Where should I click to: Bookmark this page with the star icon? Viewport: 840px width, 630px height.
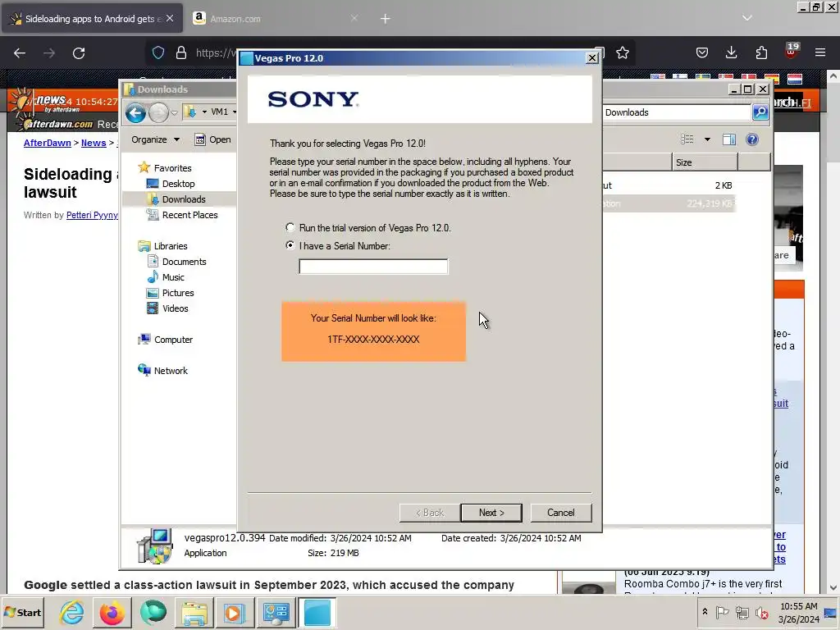click(623, 52)
